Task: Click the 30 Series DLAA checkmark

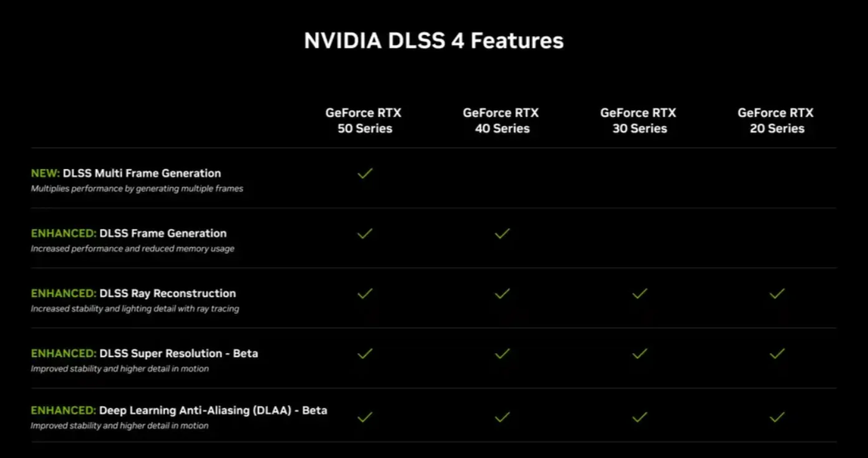Action: pyautogui.click(x=639, y=417)
